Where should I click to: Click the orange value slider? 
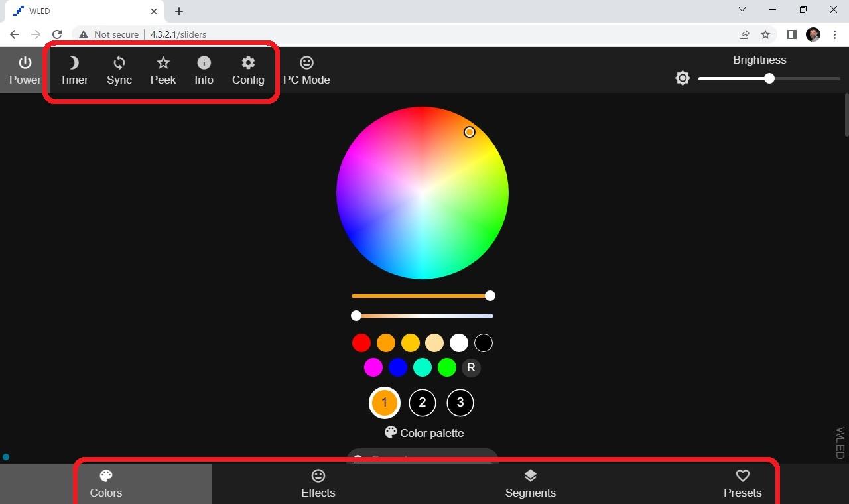coord(423,296)
